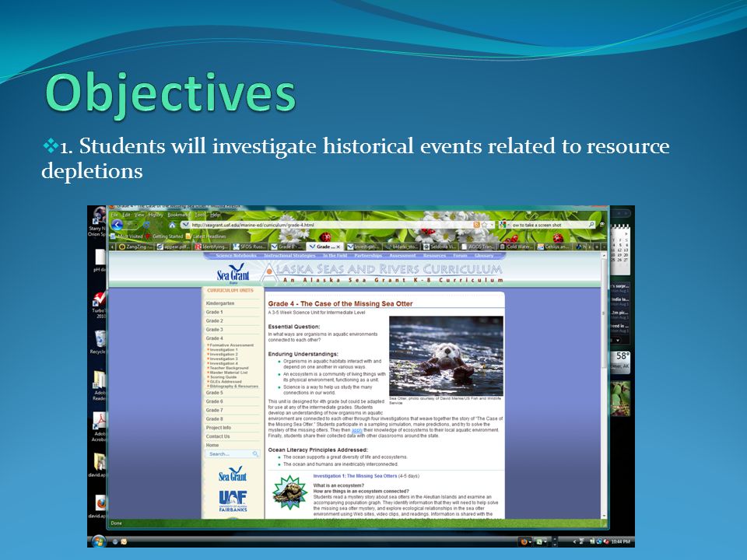Open the Grade 1 curriculum link

tap(215, 312)
